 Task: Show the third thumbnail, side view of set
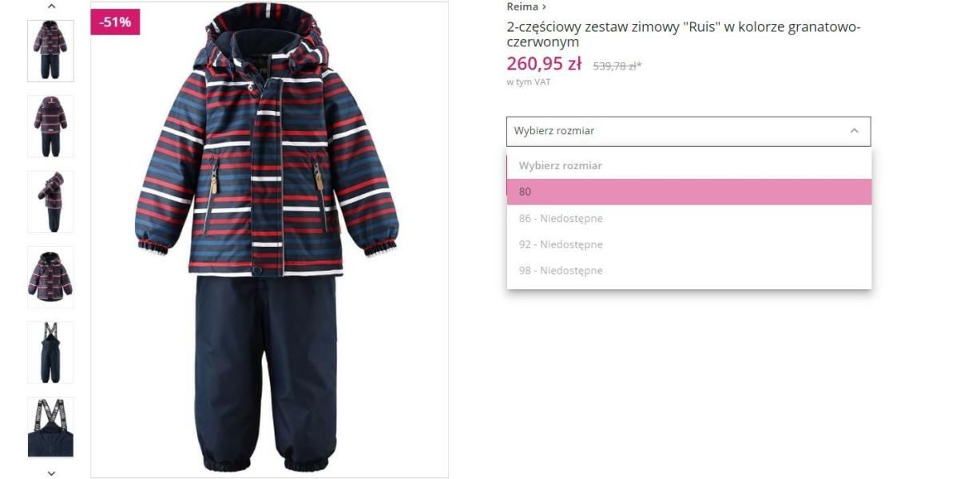[50, 202]
